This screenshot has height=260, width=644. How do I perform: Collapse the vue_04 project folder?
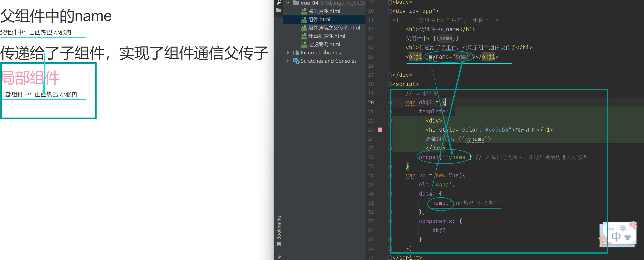288,3
